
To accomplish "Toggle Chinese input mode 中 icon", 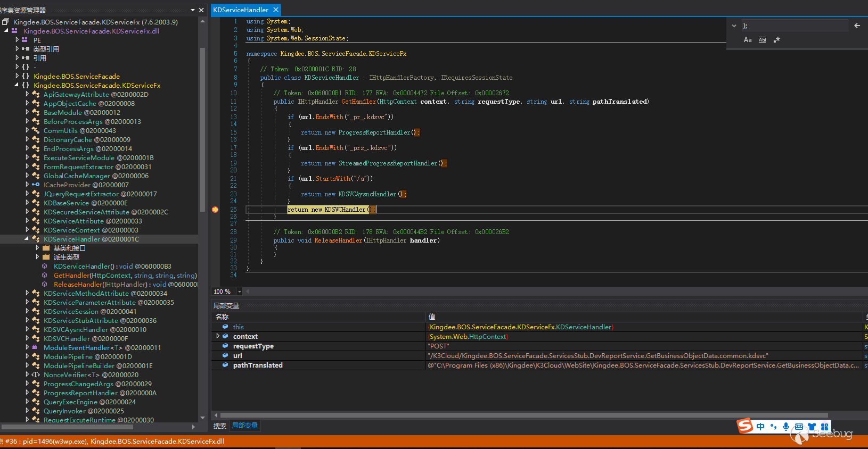I will pyautogui.click(x=760, y=427).
